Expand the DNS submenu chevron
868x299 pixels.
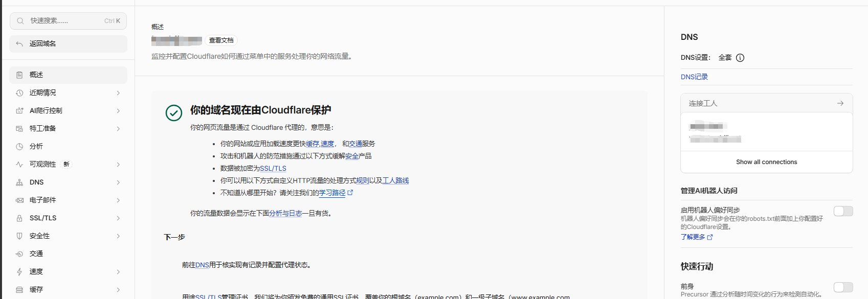(x=118, y=182)
